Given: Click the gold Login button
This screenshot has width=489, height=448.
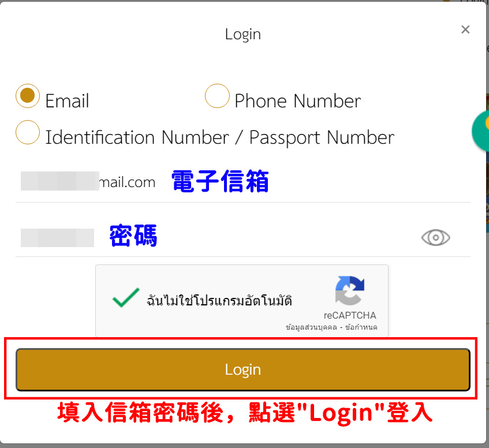Looking at the screenshot, I should [243, 369].
